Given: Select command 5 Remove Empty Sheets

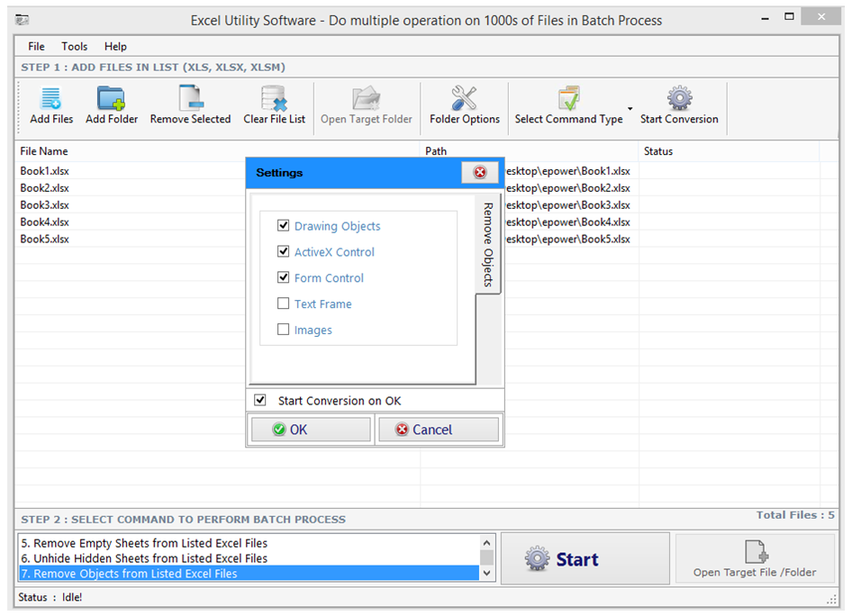Looking at the screenshot, I should pyautogui.click(x=249, y=543).
